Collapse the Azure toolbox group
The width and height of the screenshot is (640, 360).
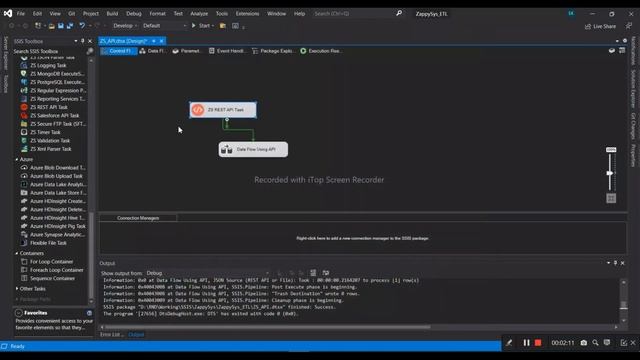[x=17, y=159]
